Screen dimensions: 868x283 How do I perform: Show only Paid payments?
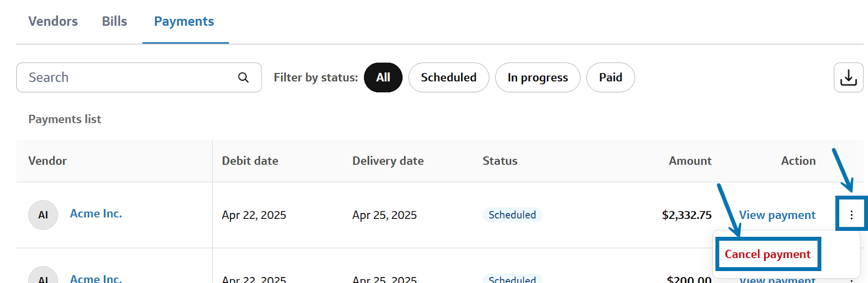point(610,78)
